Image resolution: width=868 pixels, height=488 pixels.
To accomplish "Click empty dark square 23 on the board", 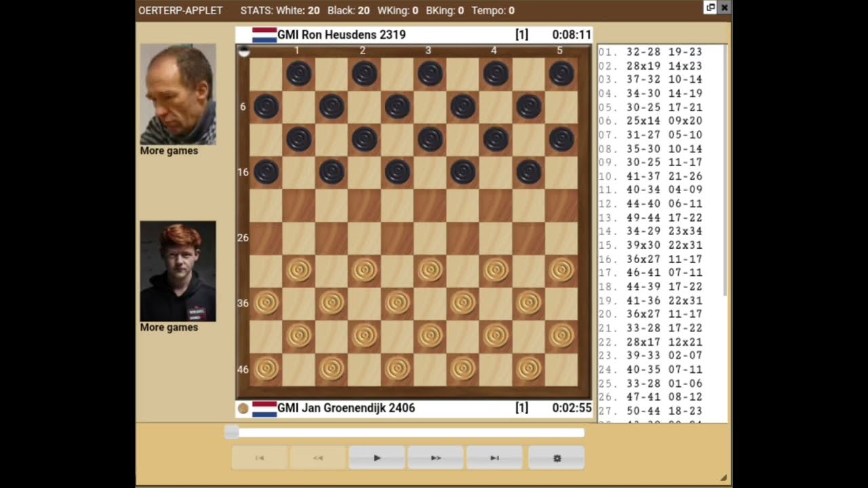I will [x=430, y=205].
